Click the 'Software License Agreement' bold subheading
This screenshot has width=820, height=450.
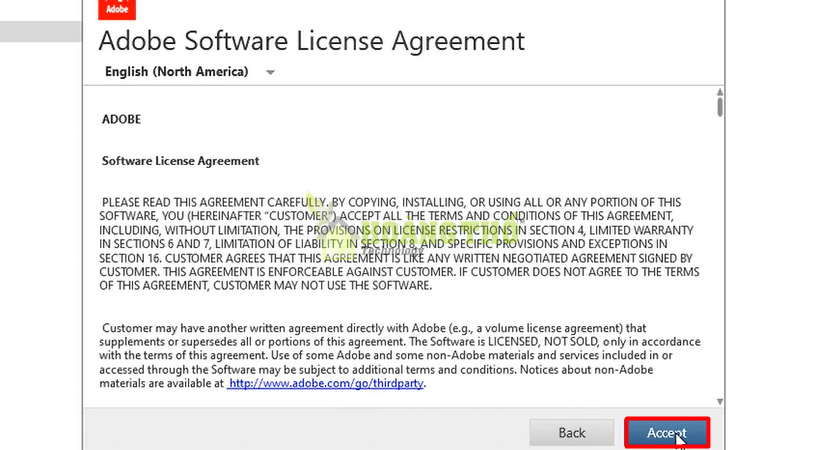[180, 161]
